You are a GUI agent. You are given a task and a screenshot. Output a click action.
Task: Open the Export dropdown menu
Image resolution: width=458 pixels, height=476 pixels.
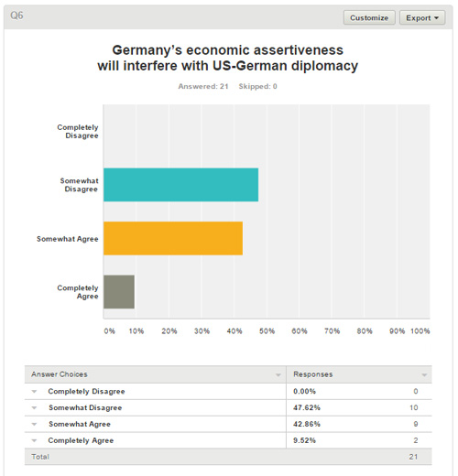422,17
